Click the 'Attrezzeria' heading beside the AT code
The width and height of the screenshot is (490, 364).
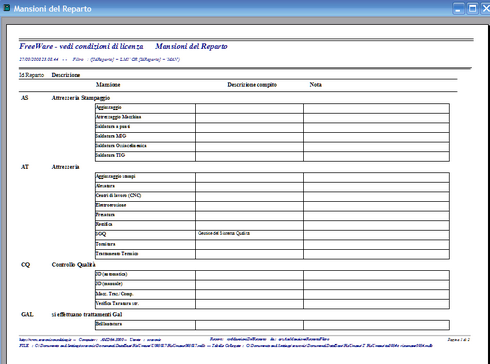[x=65, y=167]
